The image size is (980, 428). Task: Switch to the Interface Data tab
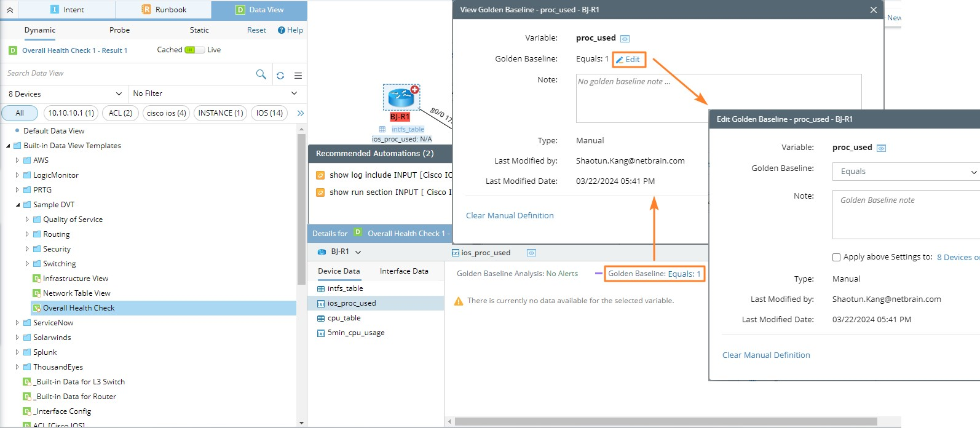coord(403,271)
